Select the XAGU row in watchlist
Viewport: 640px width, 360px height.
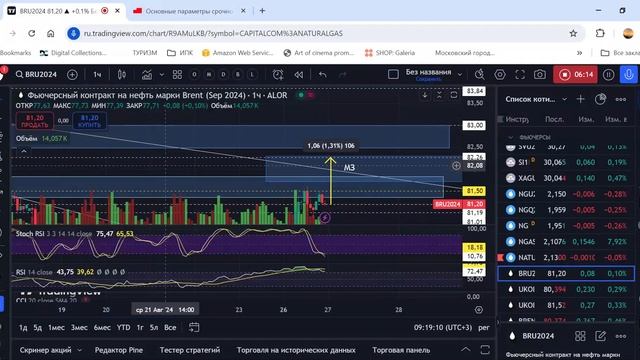click(x=566, y=178)
